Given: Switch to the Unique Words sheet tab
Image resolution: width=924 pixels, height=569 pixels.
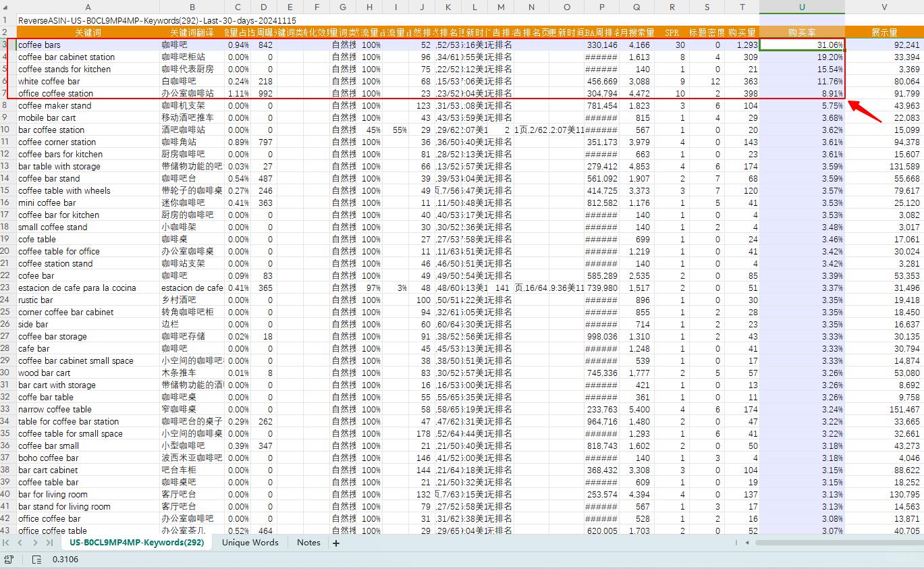Looking at the screenshot, I should point(250,543).
